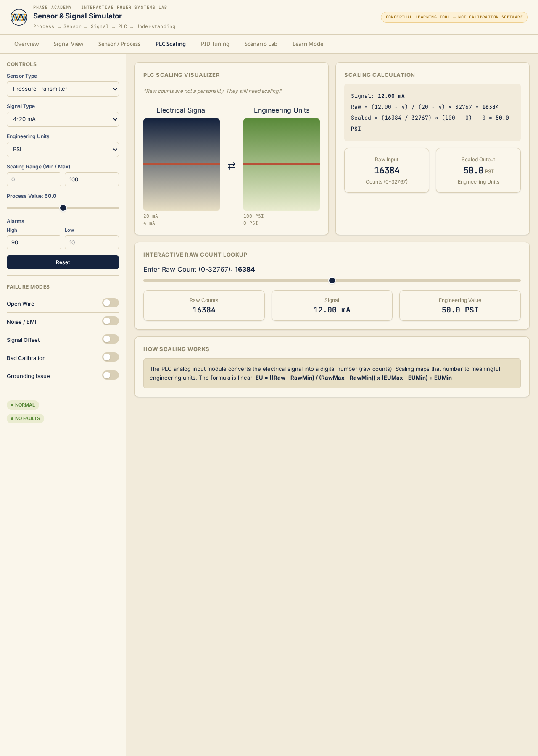Viewport: 538px width, 756px height.
Task: Click the '100 PSI' scale label
Action: (253, 216)
